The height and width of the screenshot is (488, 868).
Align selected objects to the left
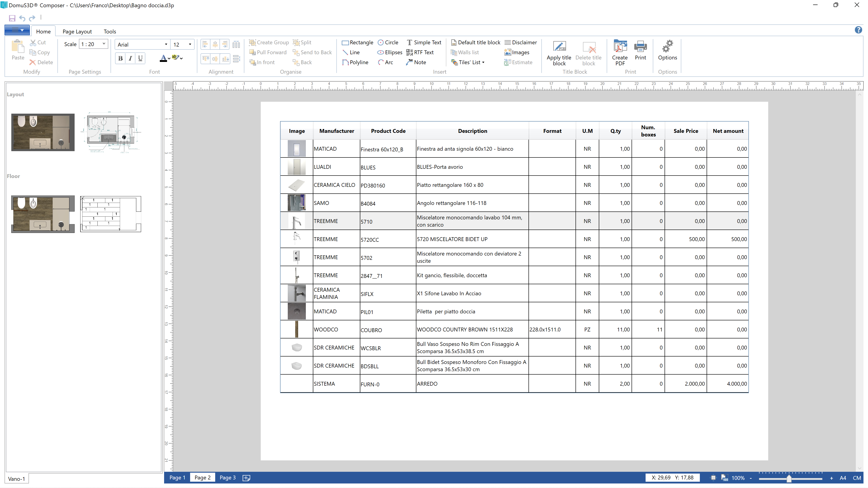coord(205,44)
